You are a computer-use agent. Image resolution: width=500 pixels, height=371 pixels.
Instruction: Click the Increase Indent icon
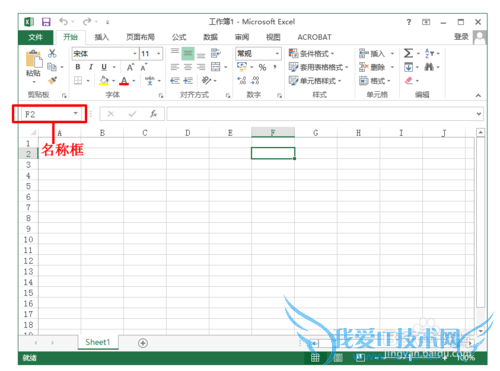[x=188, y=80]
